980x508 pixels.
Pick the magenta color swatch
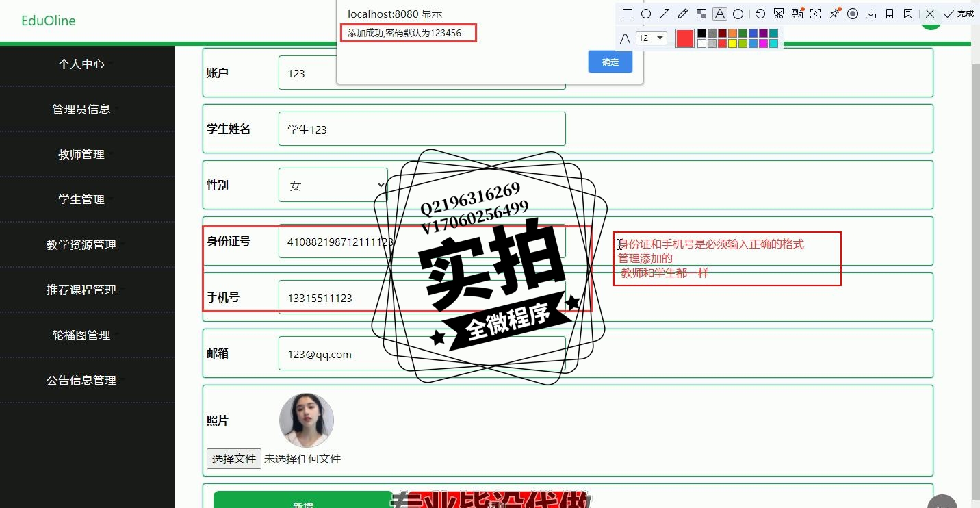[x=763, y=44]
